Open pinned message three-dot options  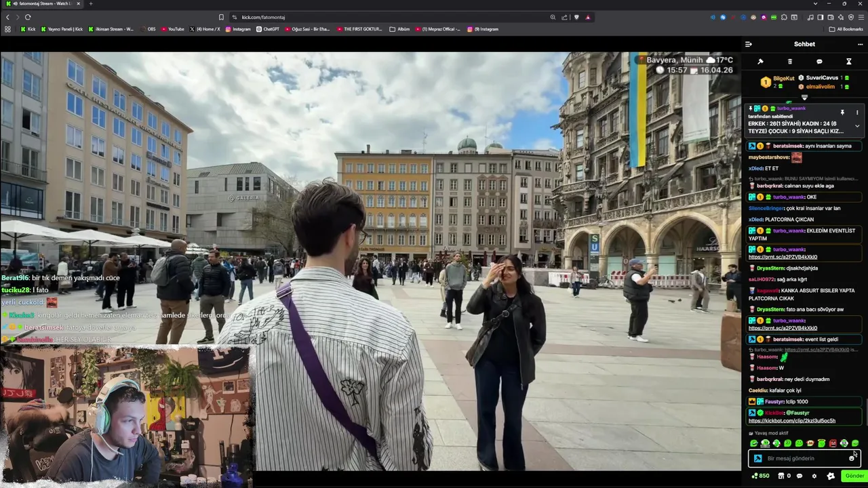(x=857, y=113)
